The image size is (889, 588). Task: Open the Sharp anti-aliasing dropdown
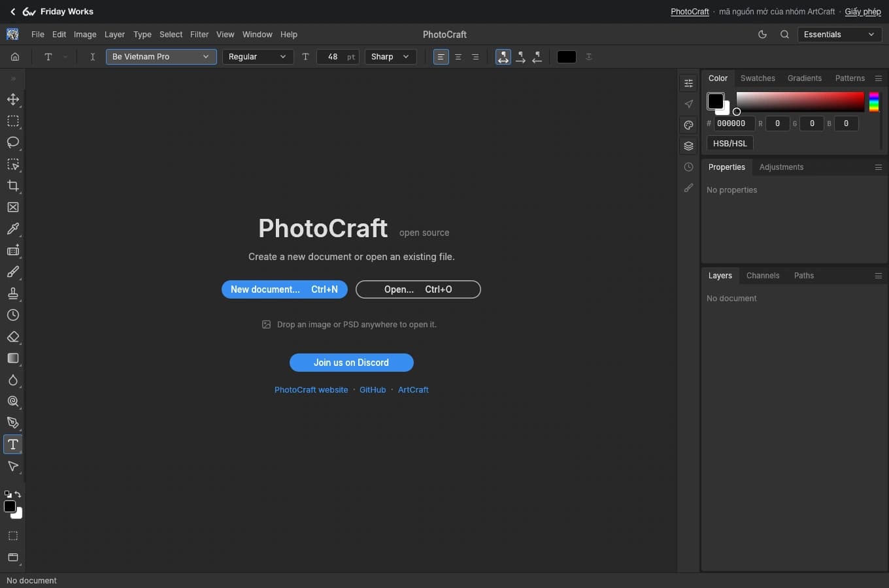tap(391, 57)
